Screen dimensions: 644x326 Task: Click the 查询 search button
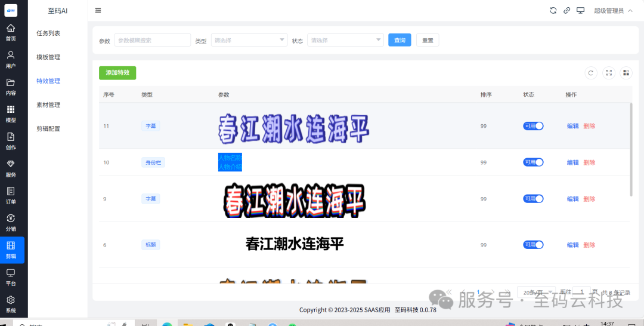click(x=400, y=40)
